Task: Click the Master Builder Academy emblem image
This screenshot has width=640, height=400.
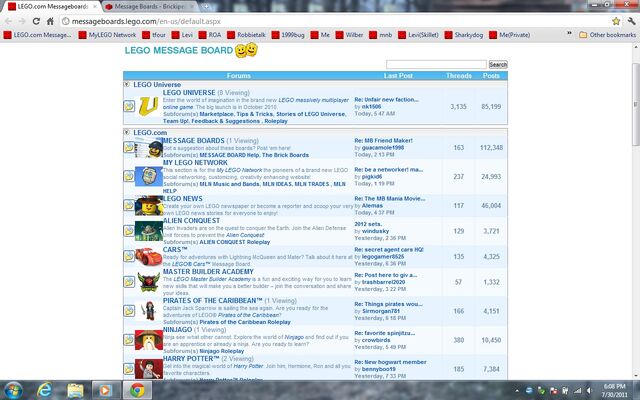Action: (149, 282)
